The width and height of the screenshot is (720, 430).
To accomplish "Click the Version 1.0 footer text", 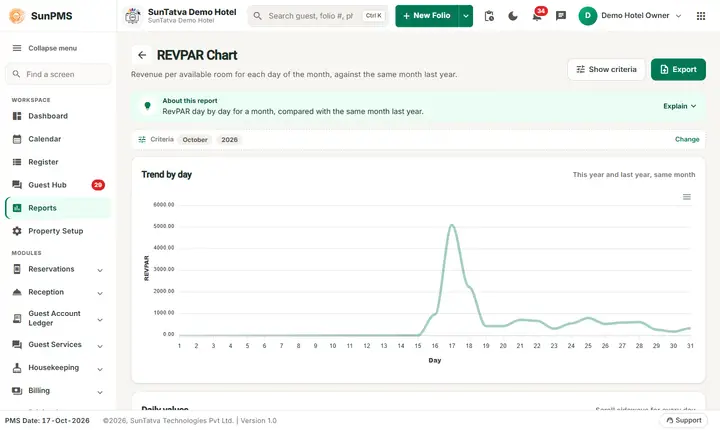I will coord(259,420).
